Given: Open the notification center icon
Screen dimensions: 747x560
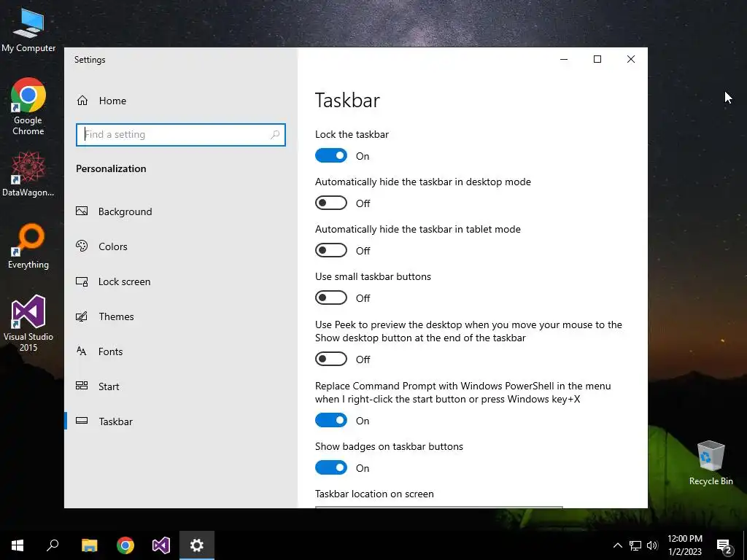Looking at the screenshot, I should click(x=724, y=546).
